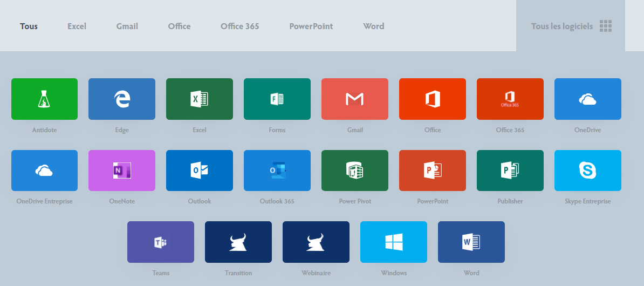644x286 pixels.
Task: Filter by the Excel tab
Action: 77,26
